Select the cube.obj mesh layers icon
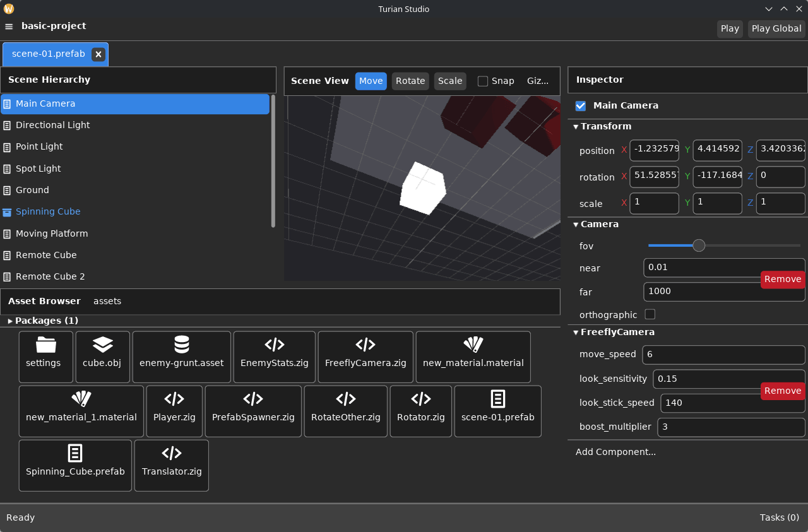Screen dimensions: 808x532 [x=103, y=345]
